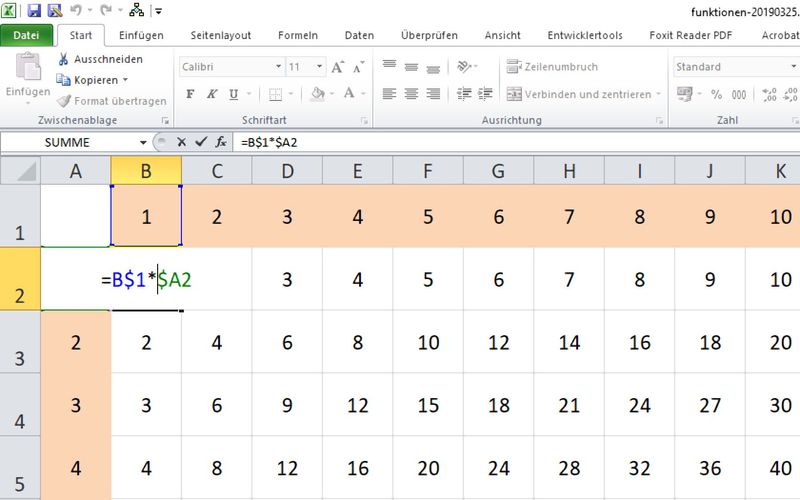This screenshot has height=500, width=800.
Task: Click the Redo arrow in quick access toolbar
Action: [106, 10]
